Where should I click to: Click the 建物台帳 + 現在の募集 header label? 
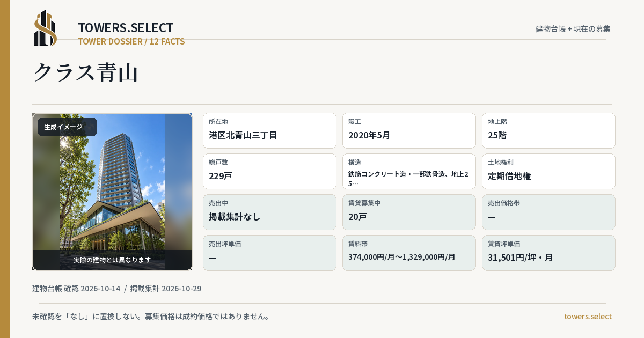(x=573, y=28)
